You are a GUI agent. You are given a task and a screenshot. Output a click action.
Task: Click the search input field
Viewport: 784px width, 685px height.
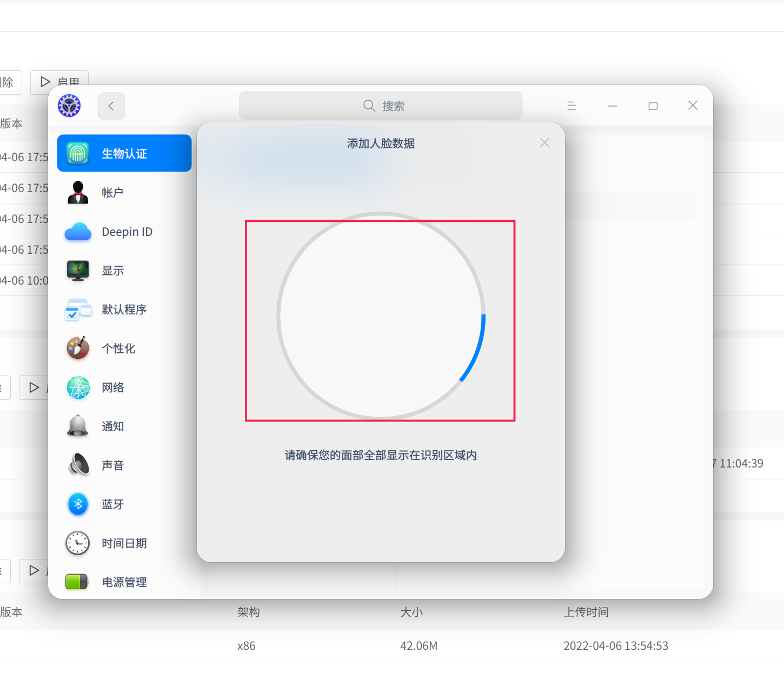point(381,106)
